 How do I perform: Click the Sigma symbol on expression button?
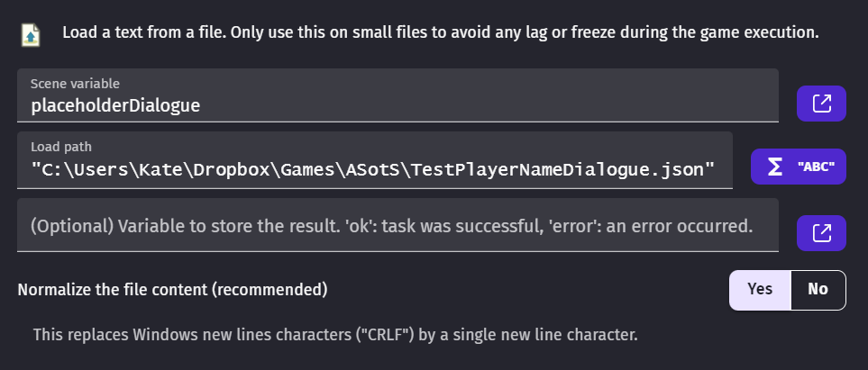[x=775, y=167]
